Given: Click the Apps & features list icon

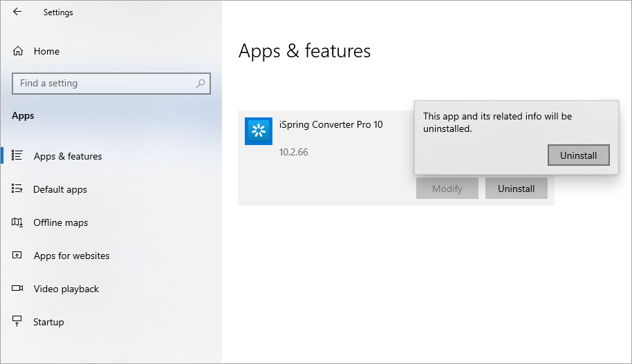Looking at the screenshot, I should tap(17, 156).
